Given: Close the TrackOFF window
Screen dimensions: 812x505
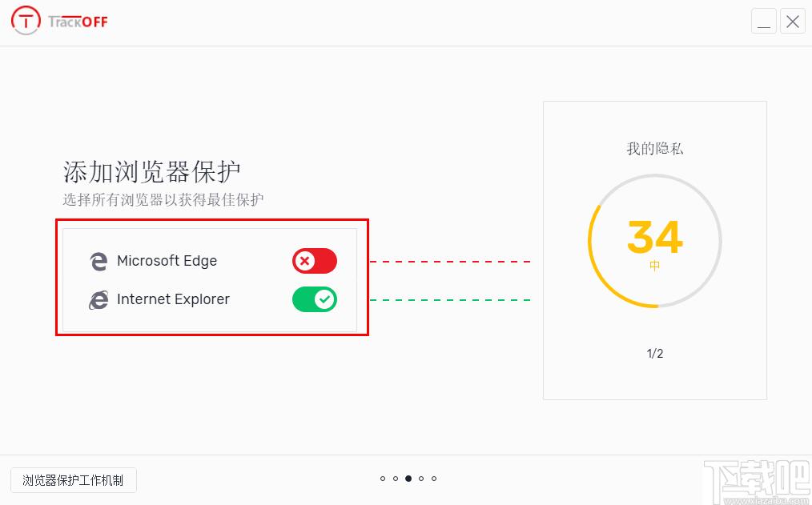Looking at the screenshot, I should click(793, 22).
